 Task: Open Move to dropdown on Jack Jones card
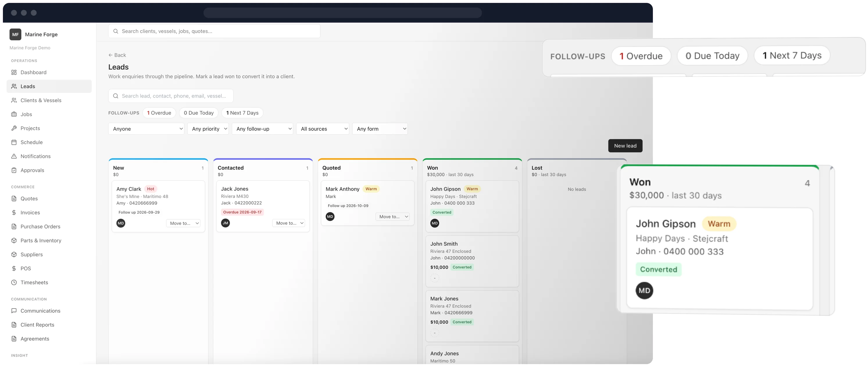point(288,223)
